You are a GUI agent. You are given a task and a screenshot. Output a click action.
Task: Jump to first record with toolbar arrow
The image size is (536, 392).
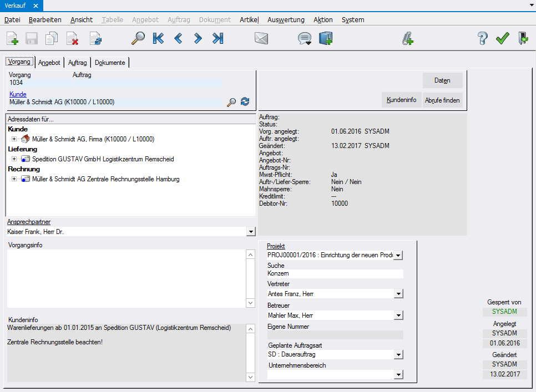tap(158, 38)
